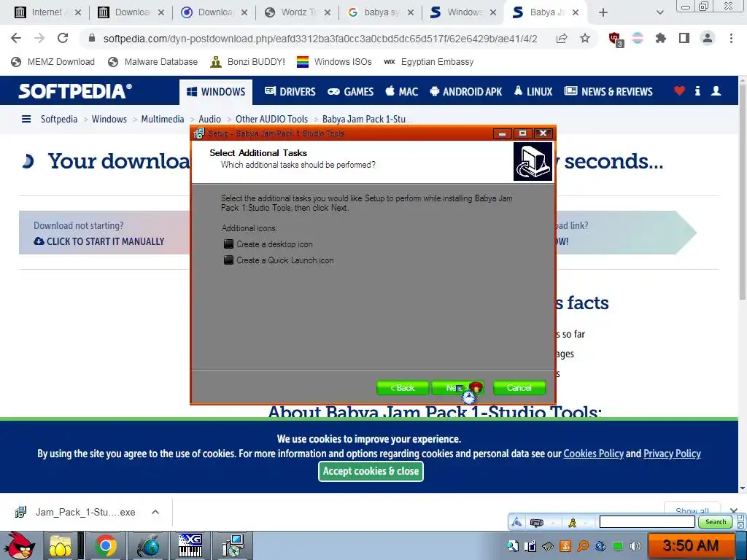Click the green Search toolbar button
Image resolution: width=747 pixels, height=560 pixels.
pos(716,522)
